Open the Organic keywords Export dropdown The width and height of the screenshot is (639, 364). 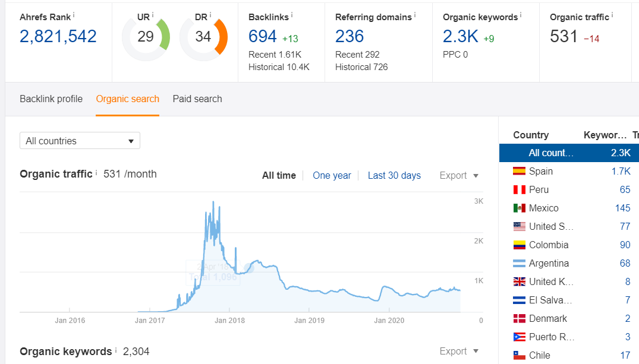coord(458,351)
